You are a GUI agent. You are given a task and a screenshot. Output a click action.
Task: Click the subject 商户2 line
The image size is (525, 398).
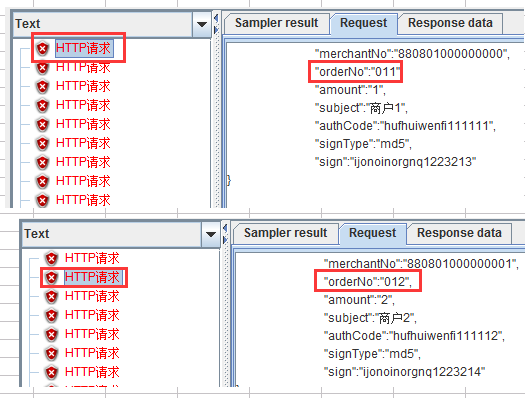click(x=370, y=318)
